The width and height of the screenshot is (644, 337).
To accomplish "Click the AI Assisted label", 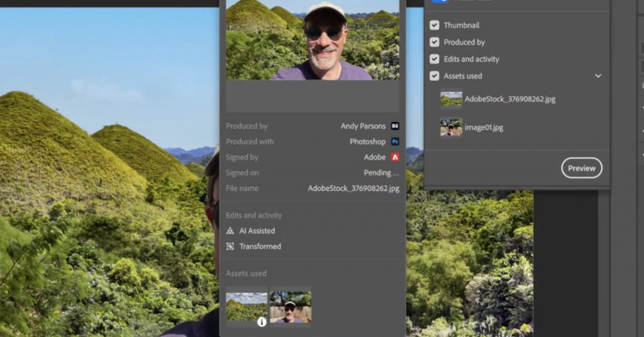I will (257, 231).
